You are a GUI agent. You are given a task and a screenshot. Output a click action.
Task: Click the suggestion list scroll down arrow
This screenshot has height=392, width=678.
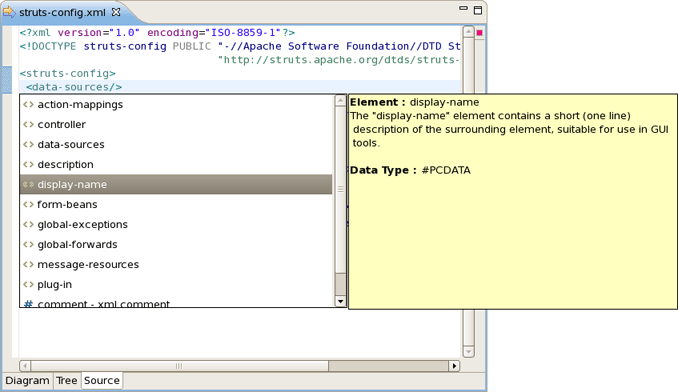pos(340,301)
